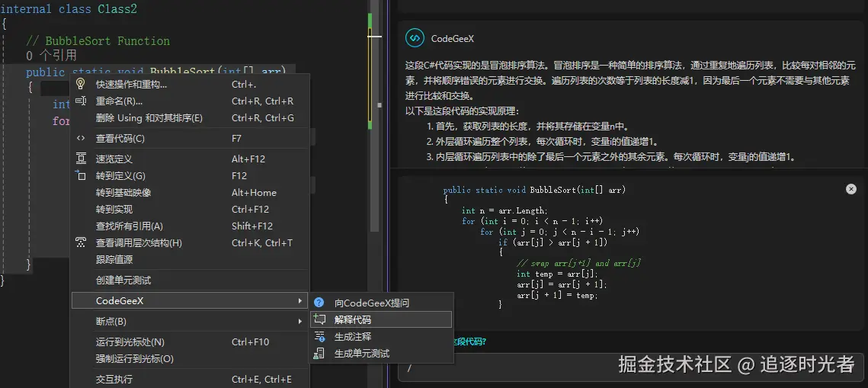Click 'for (int i = 0; i < n - 1; i++)' line in snippet

532,221
